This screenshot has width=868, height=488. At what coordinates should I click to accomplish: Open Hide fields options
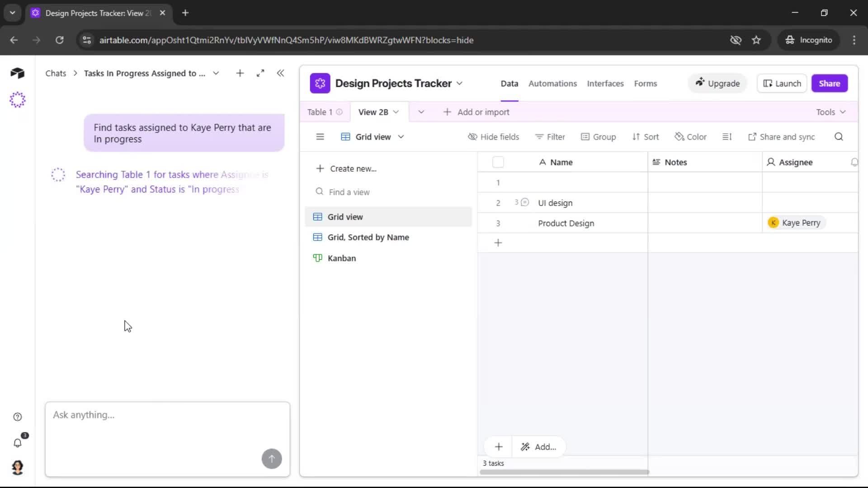pos(493,137)
